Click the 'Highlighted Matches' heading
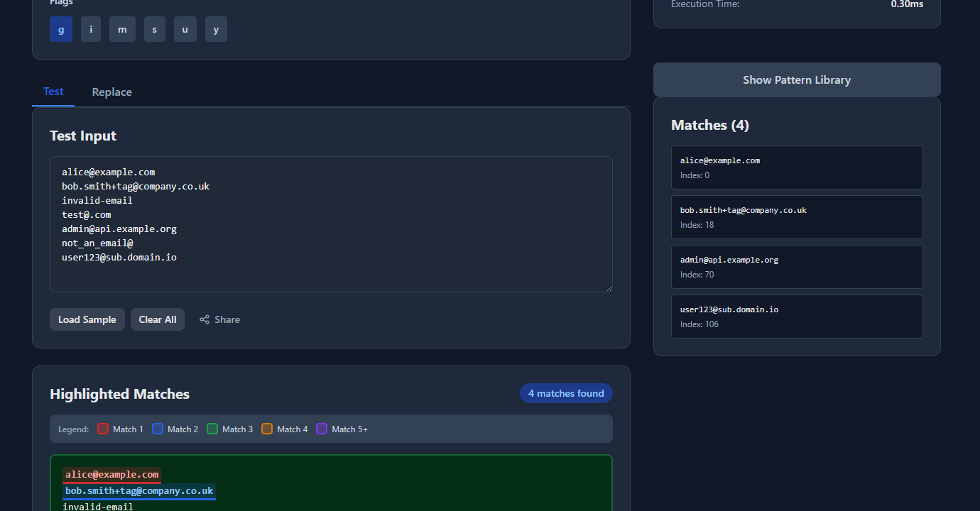The width and height of the screenshot is (980, 511). [x=120, y=394]
